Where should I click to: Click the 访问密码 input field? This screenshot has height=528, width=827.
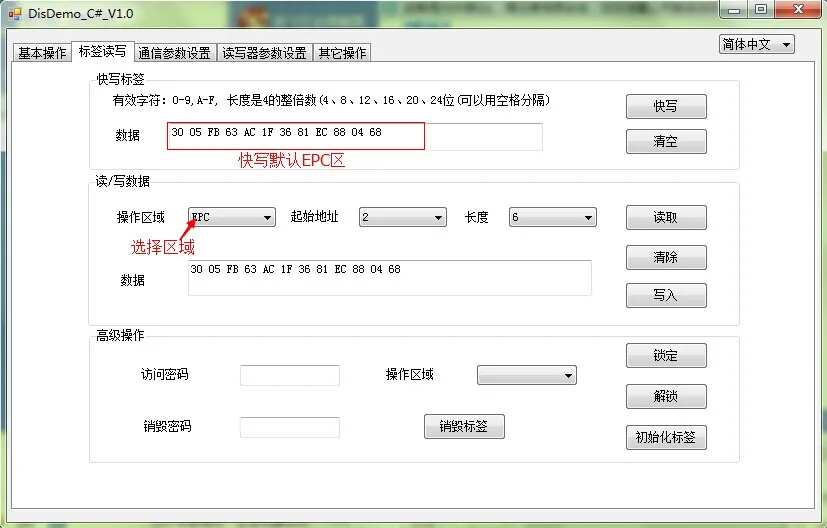tap(290, 375)
